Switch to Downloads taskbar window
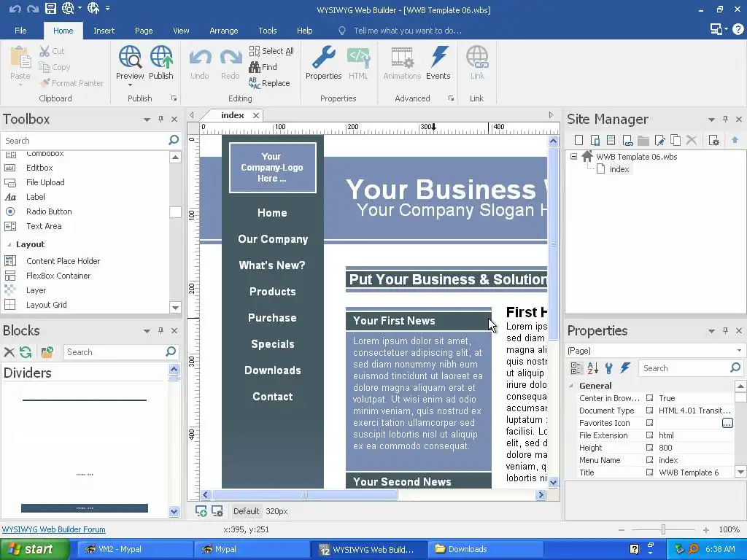Viewport: 747px width, 560px height. (485, 549)
